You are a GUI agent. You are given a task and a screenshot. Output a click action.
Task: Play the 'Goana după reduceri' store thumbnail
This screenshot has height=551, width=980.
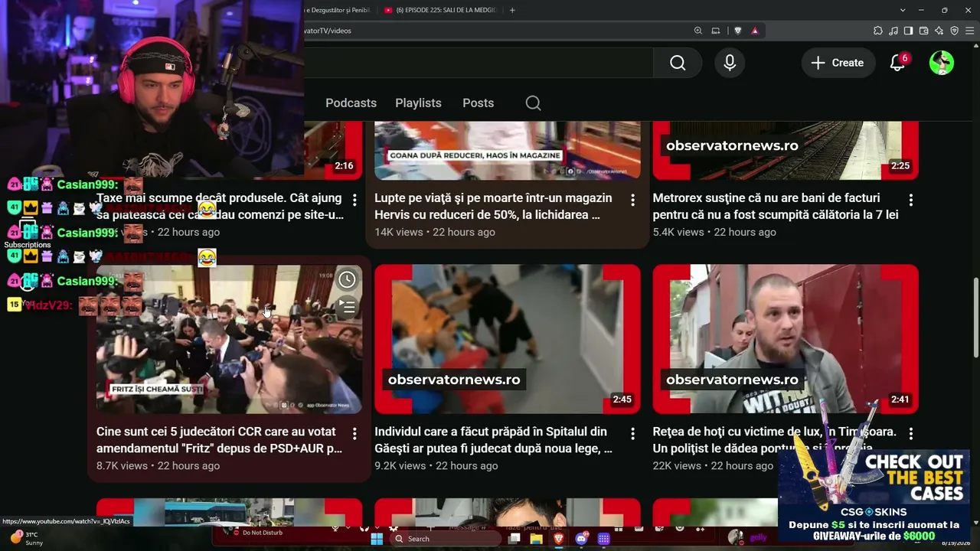[x=507, y=150]
